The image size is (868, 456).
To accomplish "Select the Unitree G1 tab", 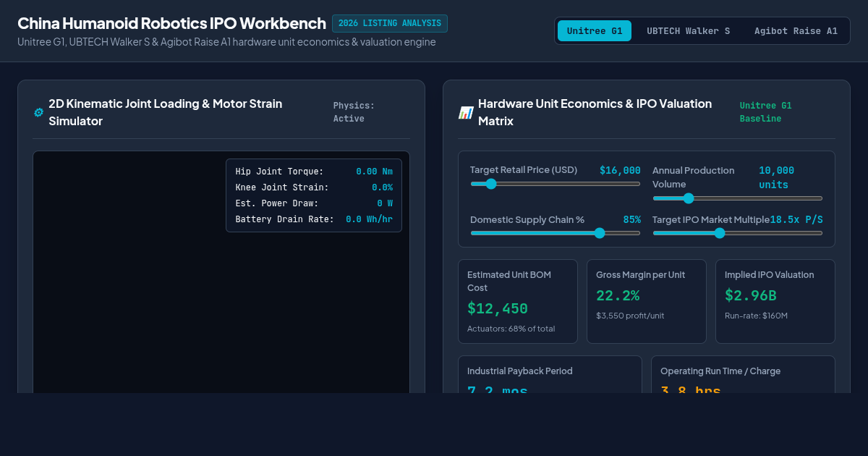I will pos(595,31).
